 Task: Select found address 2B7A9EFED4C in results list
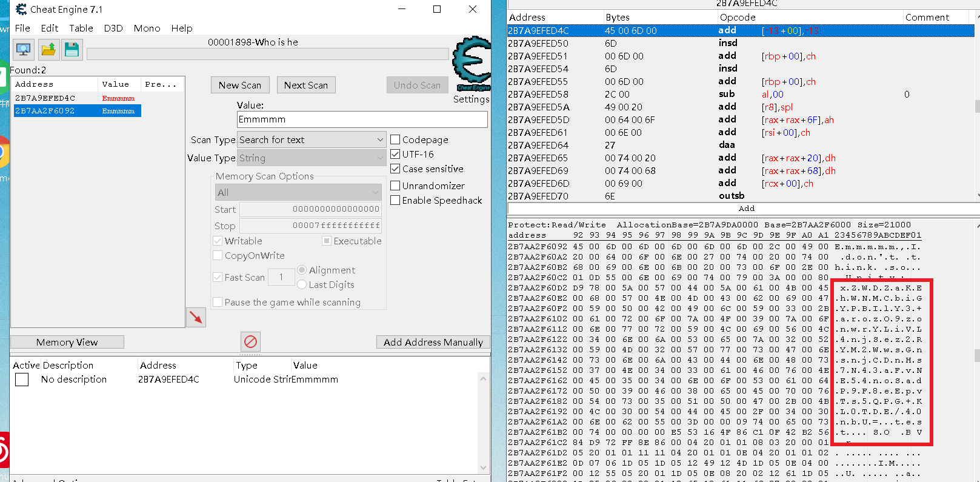77,98
